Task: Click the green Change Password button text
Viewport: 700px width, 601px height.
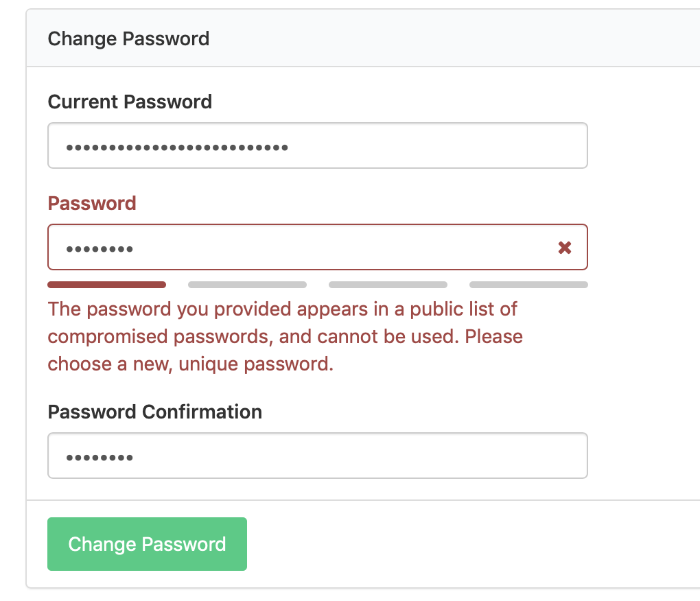Action: point(146,543)
